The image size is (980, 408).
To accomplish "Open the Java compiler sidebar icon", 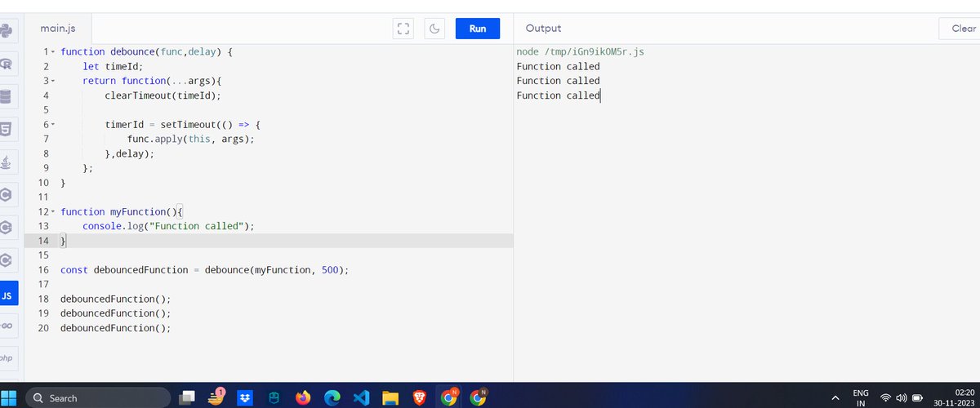I will pos(7,162).
